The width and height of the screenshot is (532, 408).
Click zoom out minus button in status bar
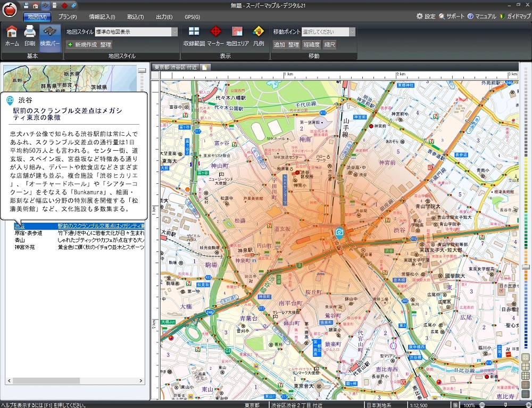(x=482, y=405)
